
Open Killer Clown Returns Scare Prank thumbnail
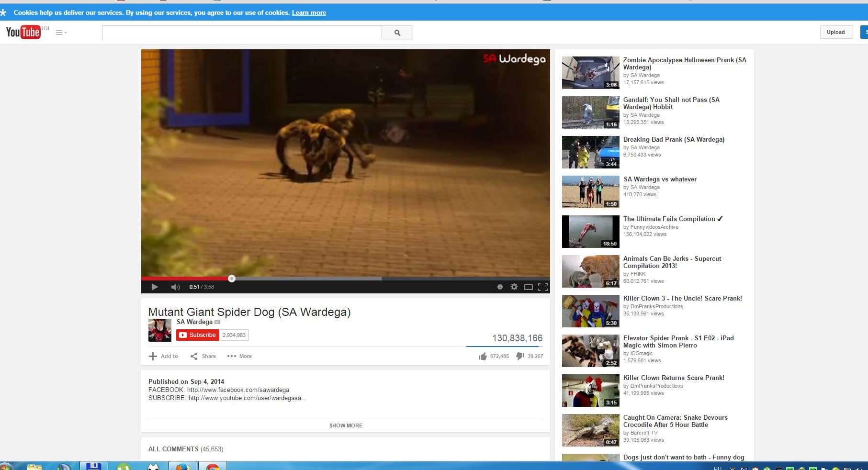coord(591,391)
